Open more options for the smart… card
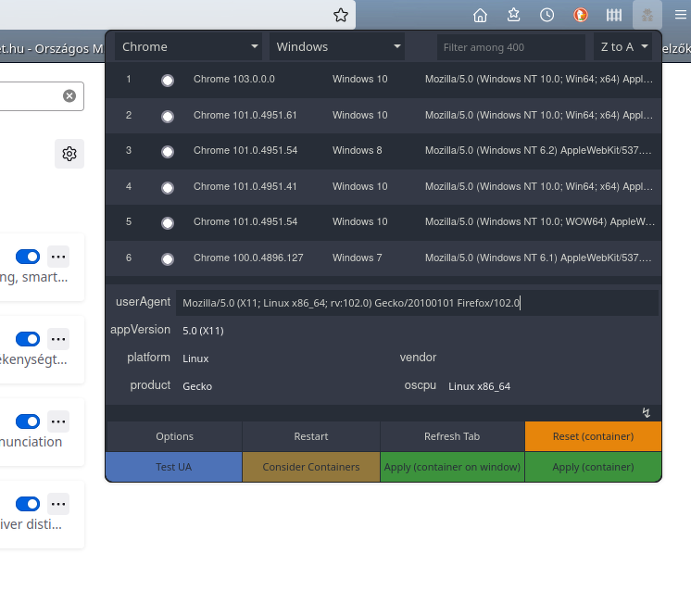Viewport: 691px width, 616px height. tap(58, 257)
